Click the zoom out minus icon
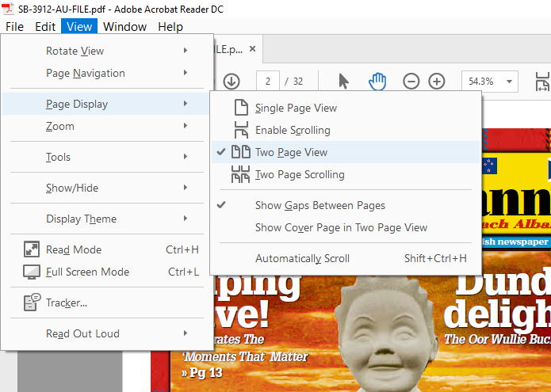 click(411, 81)
